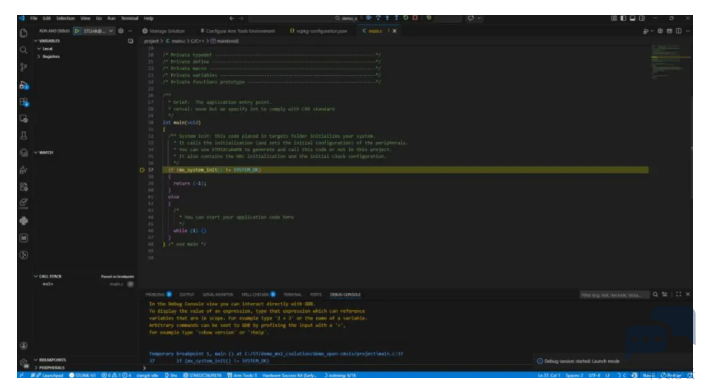Image resolution: width=704 pixels, height=389 pixels.
Task: Click the code minimap on editor right
Action: click(671, 63)
